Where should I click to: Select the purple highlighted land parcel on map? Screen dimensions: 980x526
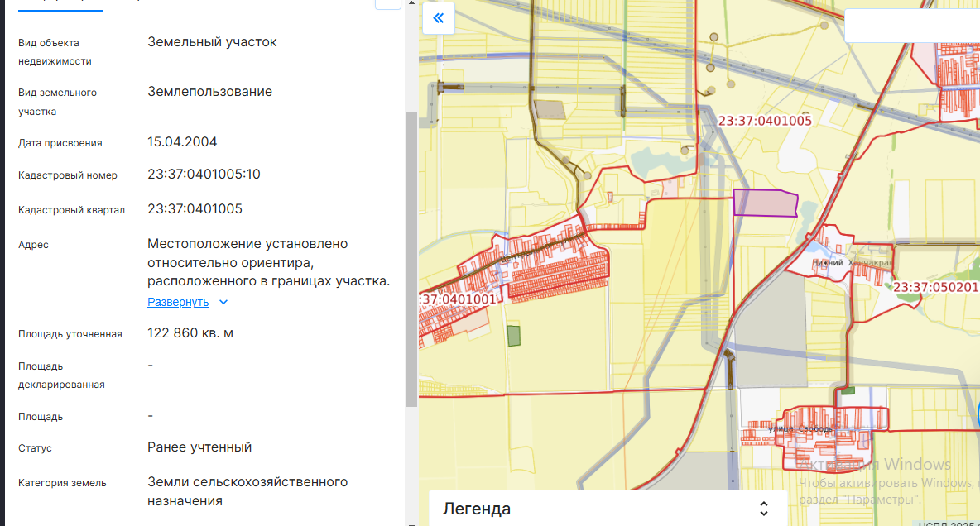[x=765, y=203]
